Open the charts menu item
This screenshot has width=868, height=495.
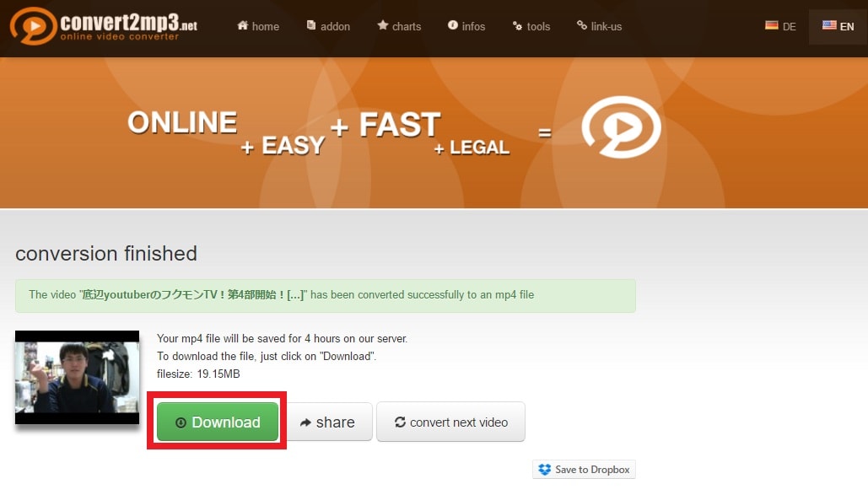pos(399,26)
